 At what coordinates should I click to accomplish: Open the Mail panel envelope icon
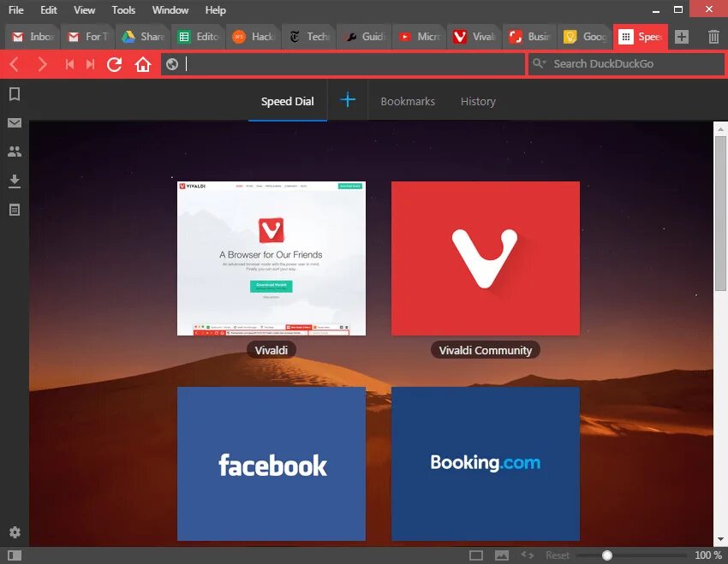(x=15, y=123)
